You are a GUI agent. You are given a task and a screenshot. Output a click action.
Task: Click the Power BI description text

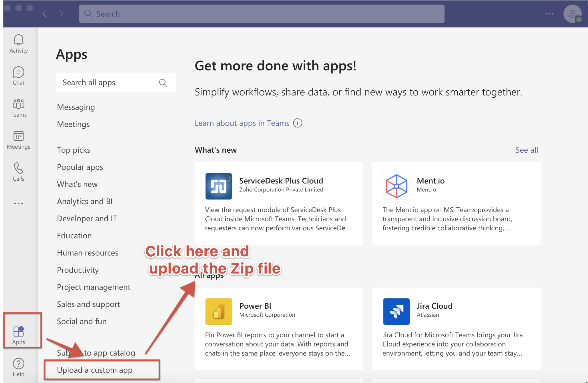[x=278, y=344]
